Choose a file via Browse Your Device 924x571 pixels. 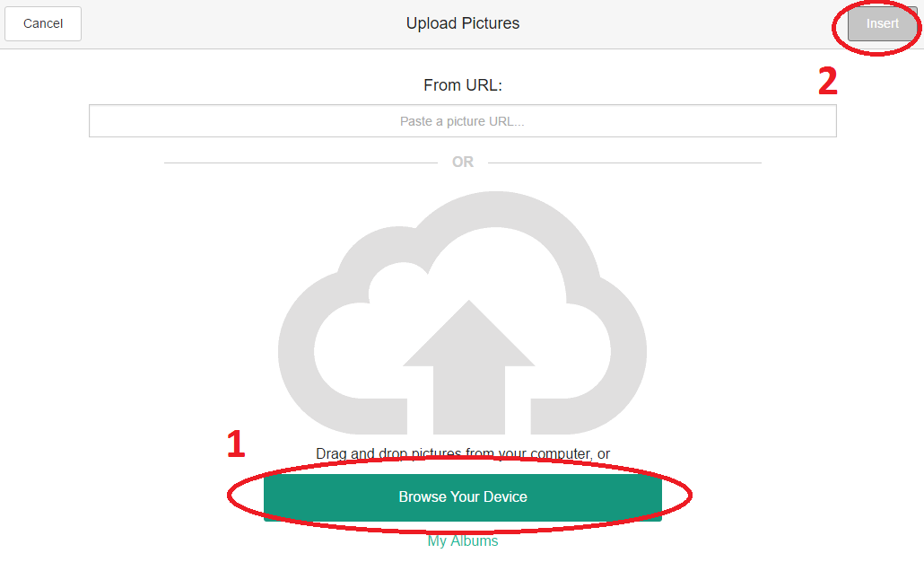click(463, 497)
